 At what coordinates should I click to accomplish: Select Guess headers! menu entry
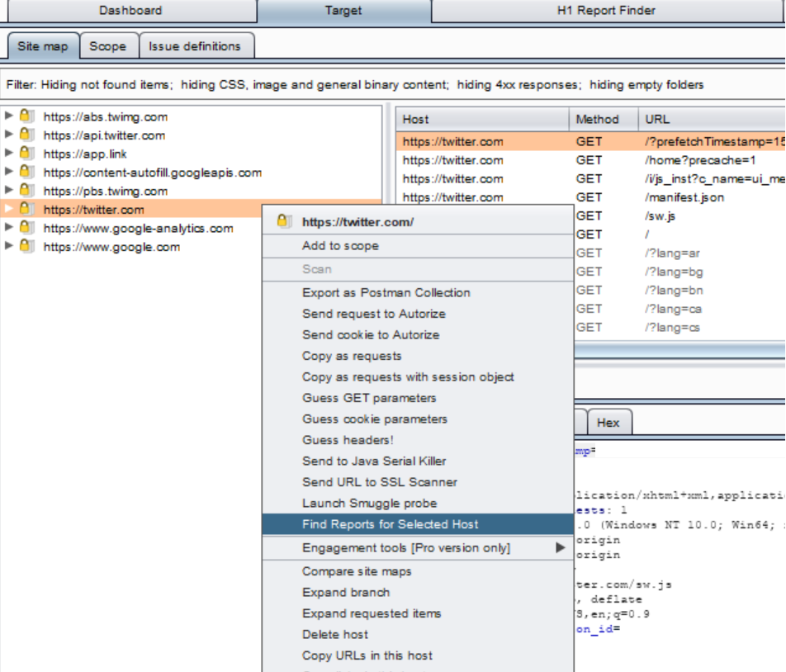coord(418,440)
